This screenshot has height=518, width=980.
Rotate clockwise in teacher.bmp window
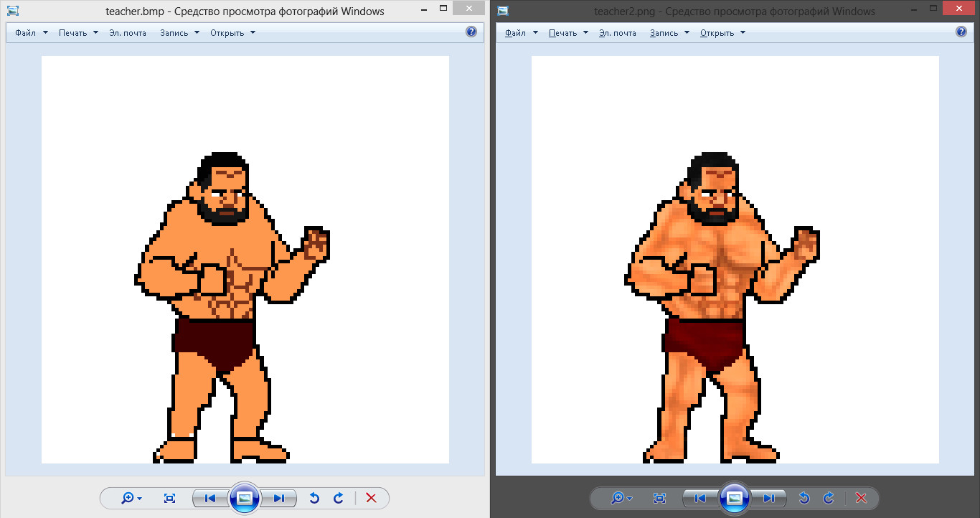[339, 498]
